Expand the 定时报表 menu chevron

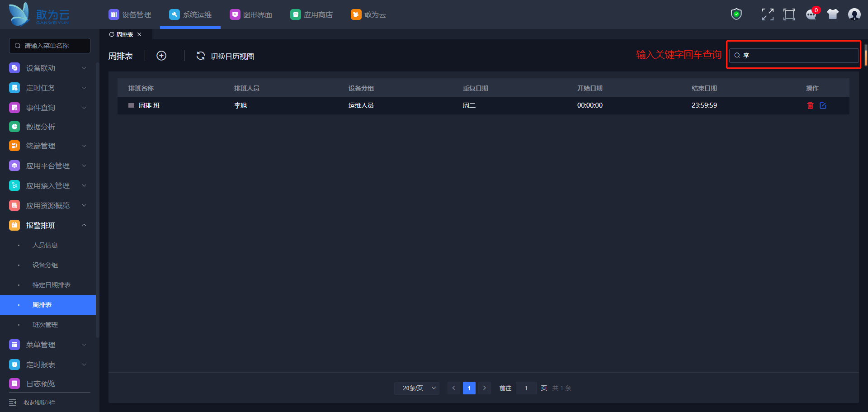(84, 365)
